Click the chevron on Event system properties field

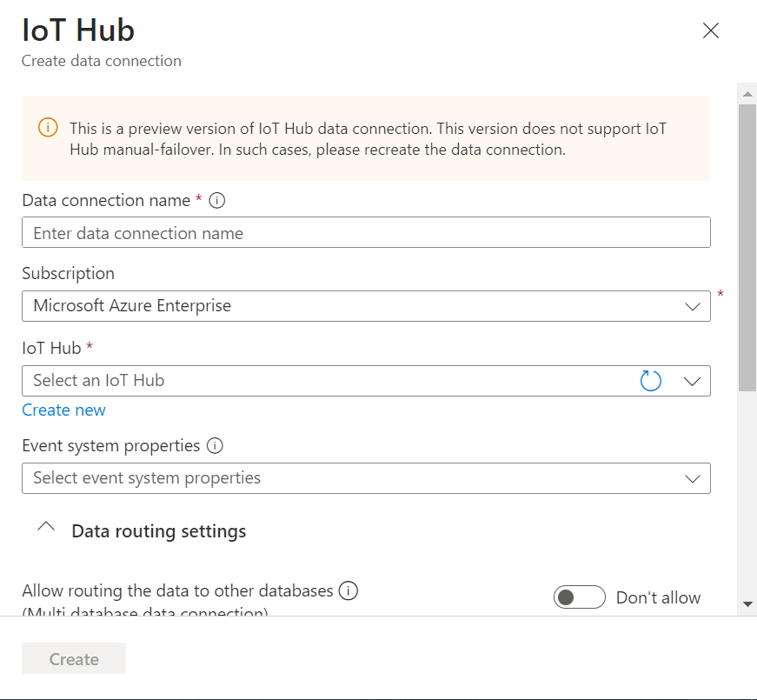coord(693,478)
